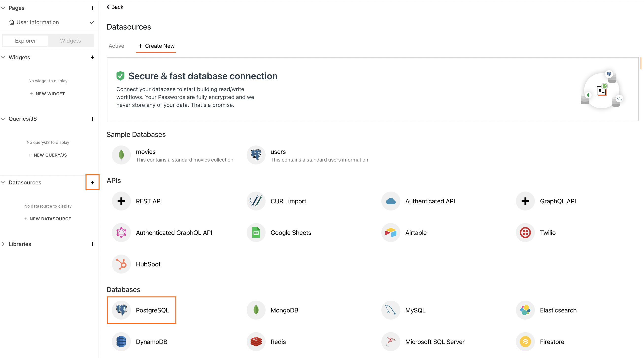Click the PostgreSQL elephant icon under Databases
Screen dimensions: 644x358
click(121, 310)
